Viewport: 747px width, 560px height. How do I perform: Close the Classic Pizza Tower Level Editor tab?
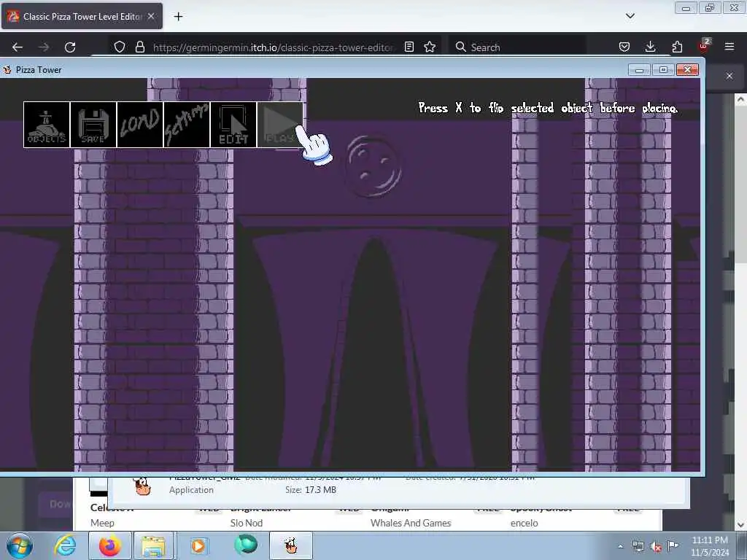tap(151, 16)
